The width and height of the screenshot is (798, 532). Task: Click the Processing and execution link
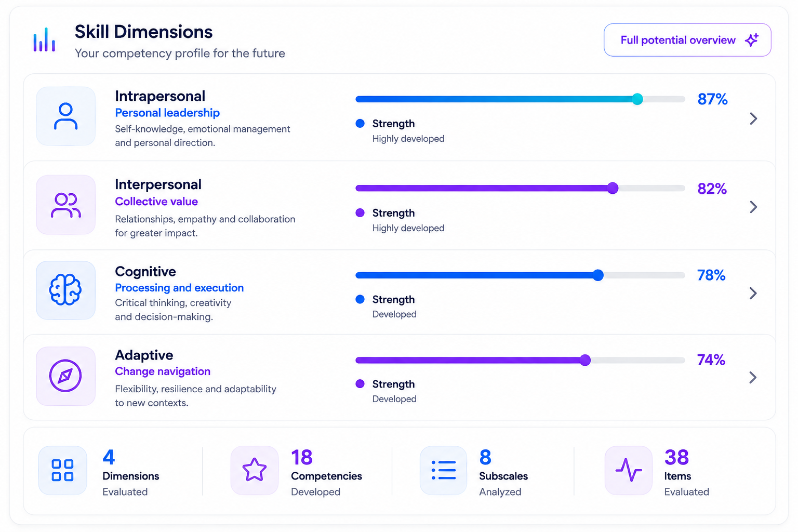[x=179, y=288]
